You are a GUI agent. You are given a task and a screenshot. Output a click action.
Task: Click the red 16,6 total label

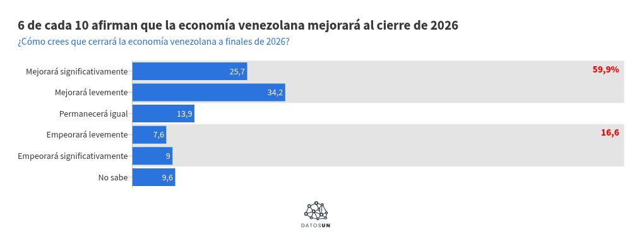point(610,133)
